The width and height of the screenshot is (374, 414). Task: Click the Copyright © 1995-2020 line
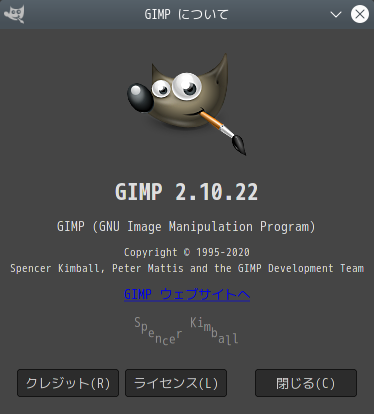point(187,252)
